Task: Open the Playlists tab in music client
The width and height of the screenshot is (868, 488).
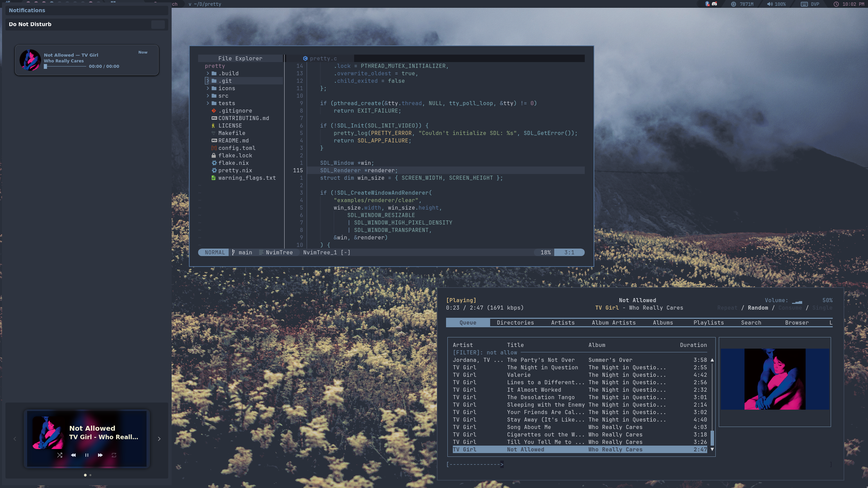Action: click(709, 323)
